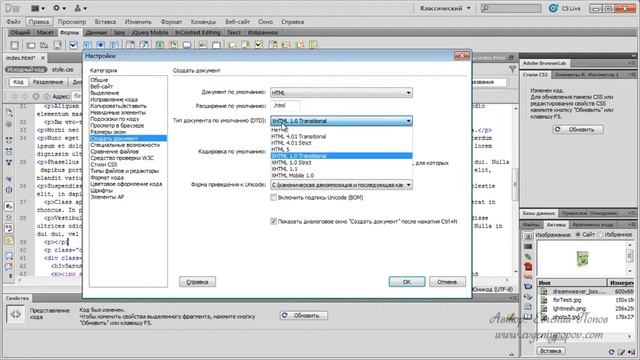This screenshot has height=360, width=640.
Task: Click the edit asset icon in Assets panel
Action: click(621, 351)
